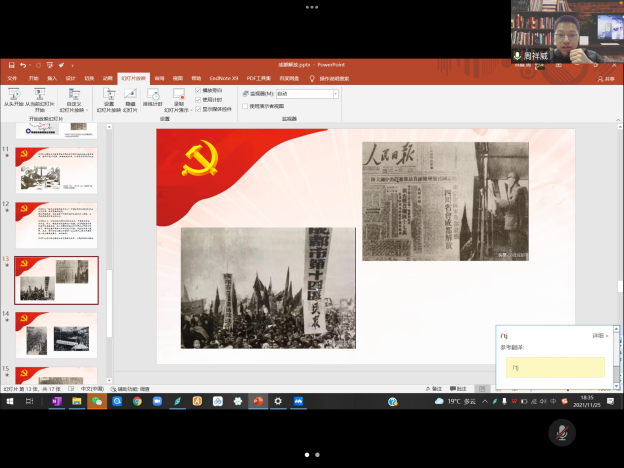The image size is (624, 468).
Task: Open 设置幻灯片放映 (Set Up Slide Show)
Action: point(109,100)
